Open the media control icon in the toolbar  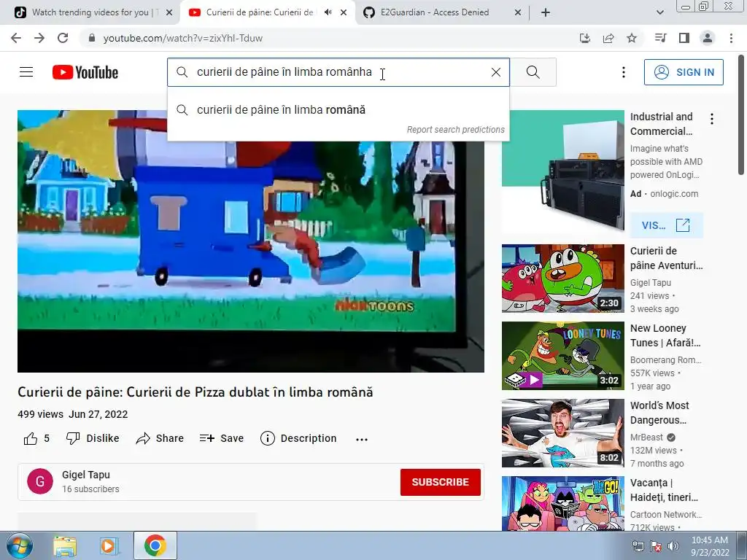click(x=660, y=38)
